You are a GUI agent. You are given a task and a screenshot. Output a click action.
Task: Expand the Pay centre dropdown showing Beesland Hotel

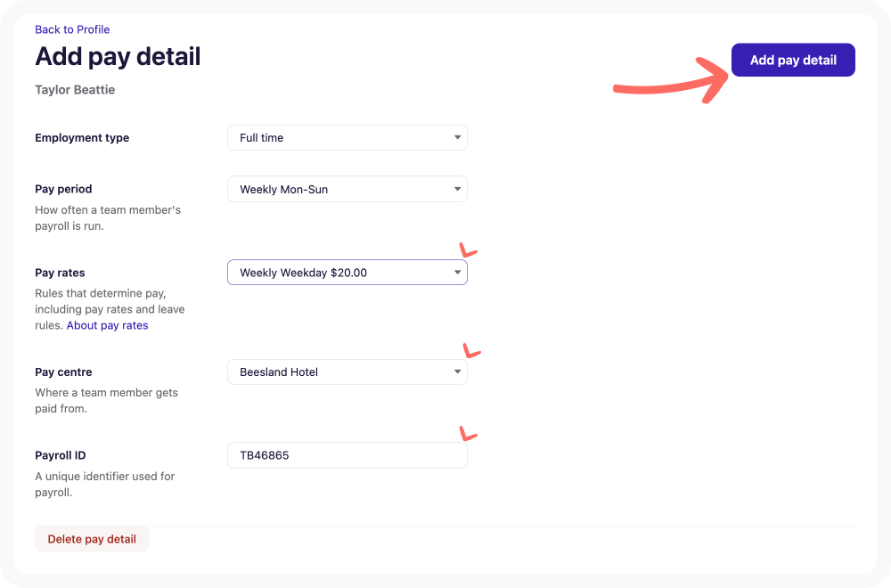tap(347, 372)
